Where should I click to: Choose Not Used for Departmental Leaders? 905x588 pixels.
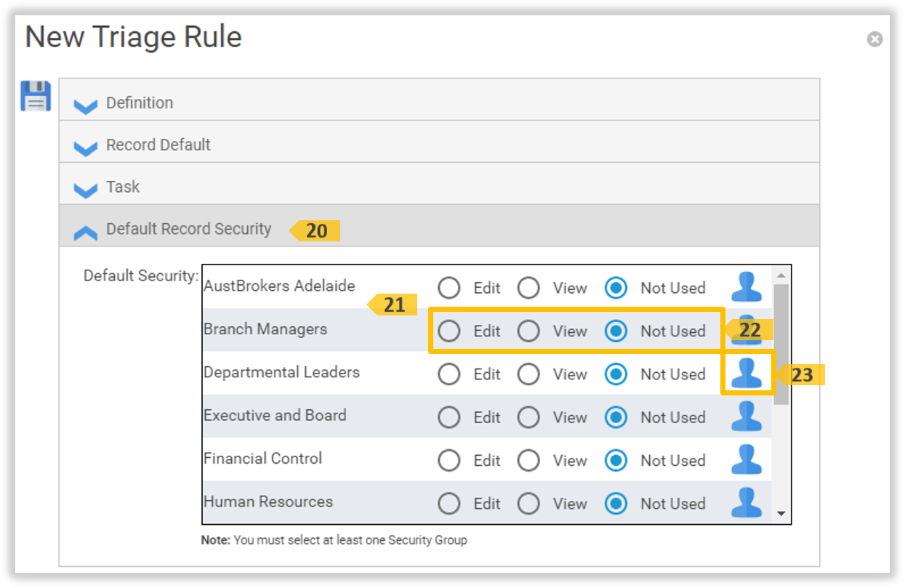point(616,374)
